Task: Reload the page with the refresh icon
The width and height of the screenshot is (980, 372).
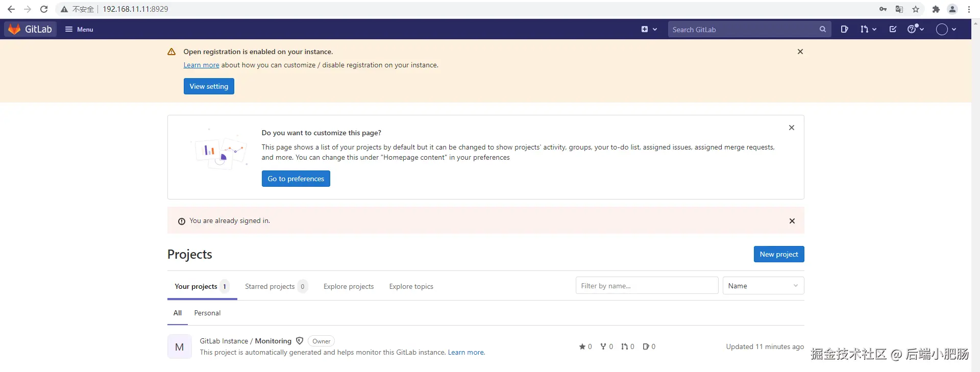Action: pyautogui.click(x=44, y=9)
